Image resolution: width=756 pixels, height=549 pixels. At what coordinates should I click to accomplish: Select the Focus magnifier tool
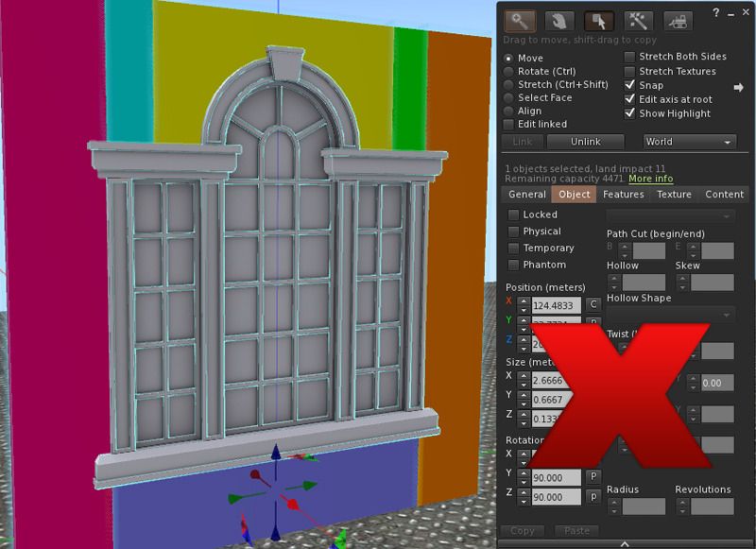click(x=520, y=21)
